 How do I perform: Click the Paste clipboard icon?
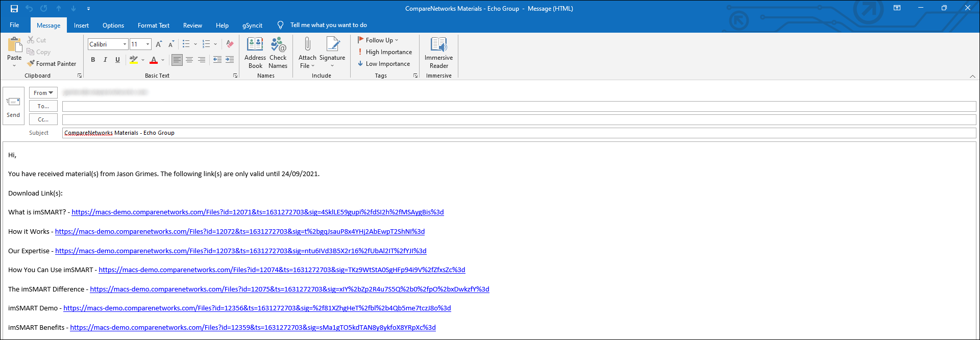14,45
